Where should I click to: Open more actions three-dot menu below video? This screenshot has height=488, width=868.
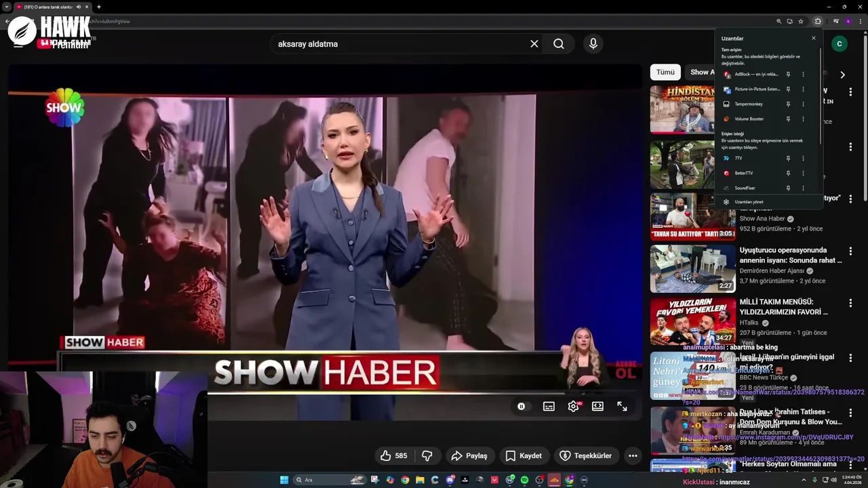(x=633, y=456)
